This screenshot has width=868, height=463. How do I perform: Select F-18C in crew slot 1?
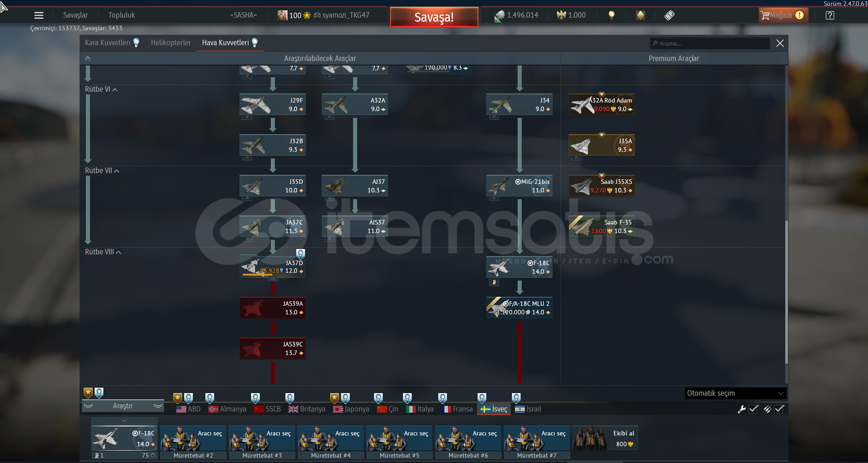coord(124,439)
